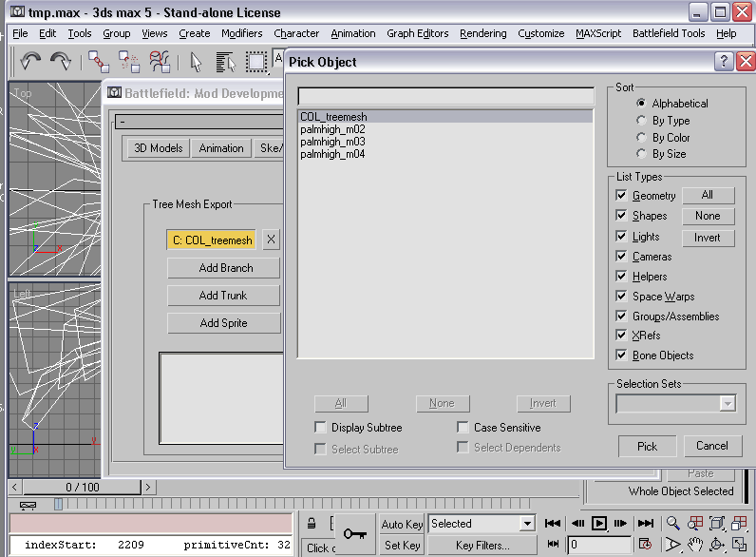Activate the Bind to Space Warp tool
Screen dimensions: 756x557
coord(160,62)
